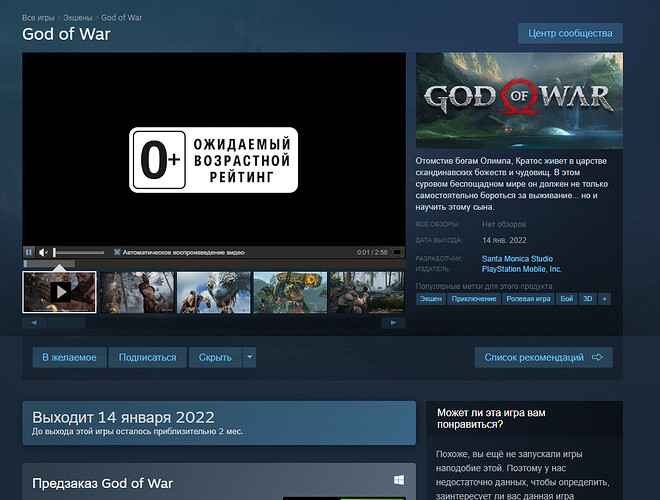Image resolution: width=660 pixels, height=500 pixels.
Task: Select the video trailer thumbnail
Action: (60, 292)
